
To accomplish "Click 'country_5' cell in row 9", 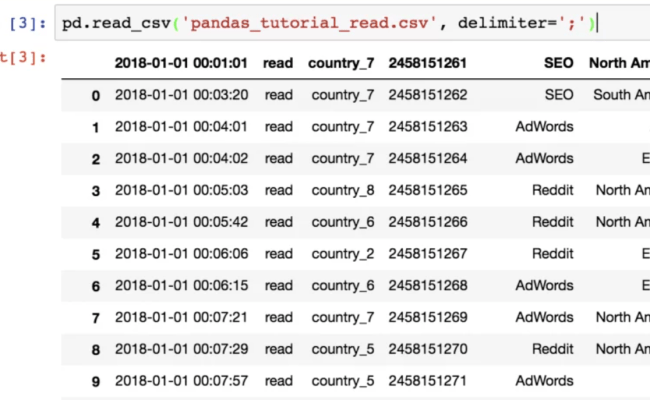I will (x=343, y=381).
